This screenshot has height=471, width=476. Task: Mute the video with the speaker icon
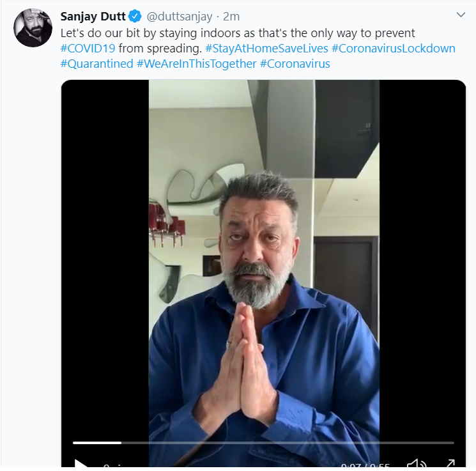pyautogui.click(x=417, y=464)
